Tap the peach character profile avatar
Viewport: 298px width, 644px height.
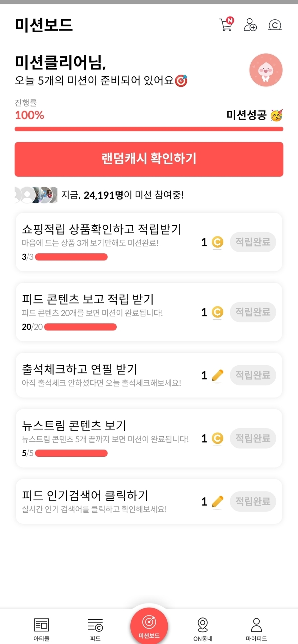pos(266,70)
